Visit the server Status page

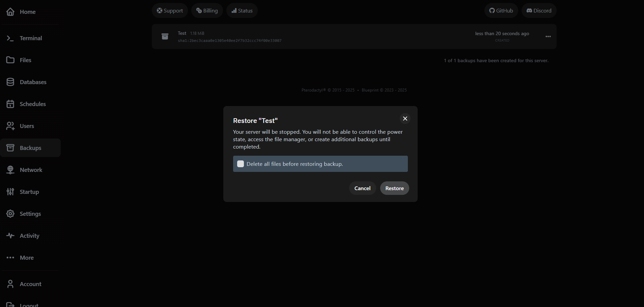point(242,10)
